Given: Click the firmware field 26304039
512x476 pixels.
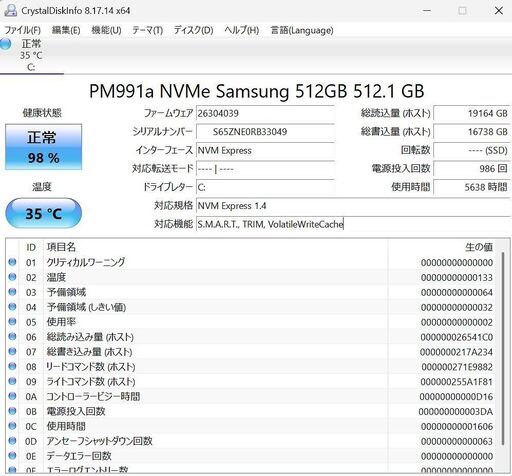Looking at the screenshot, I should point(265,113).
